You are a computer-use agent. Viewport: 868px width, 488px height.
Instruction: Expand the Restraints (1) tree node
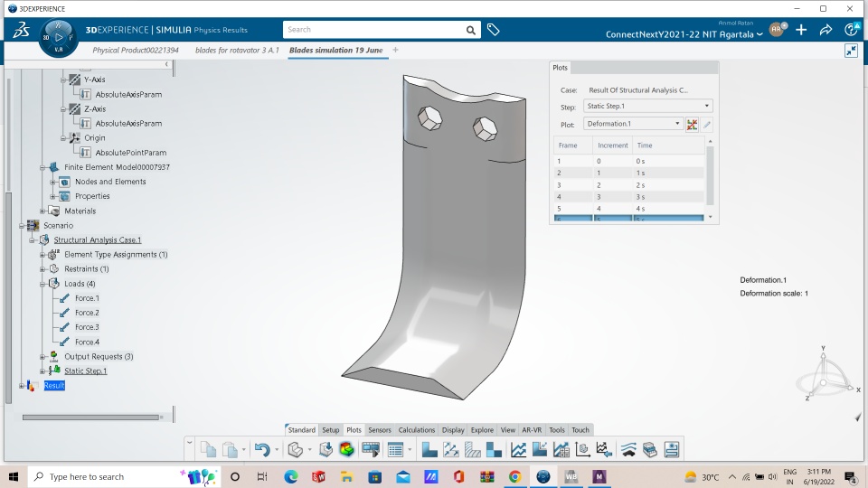point(42,269)
